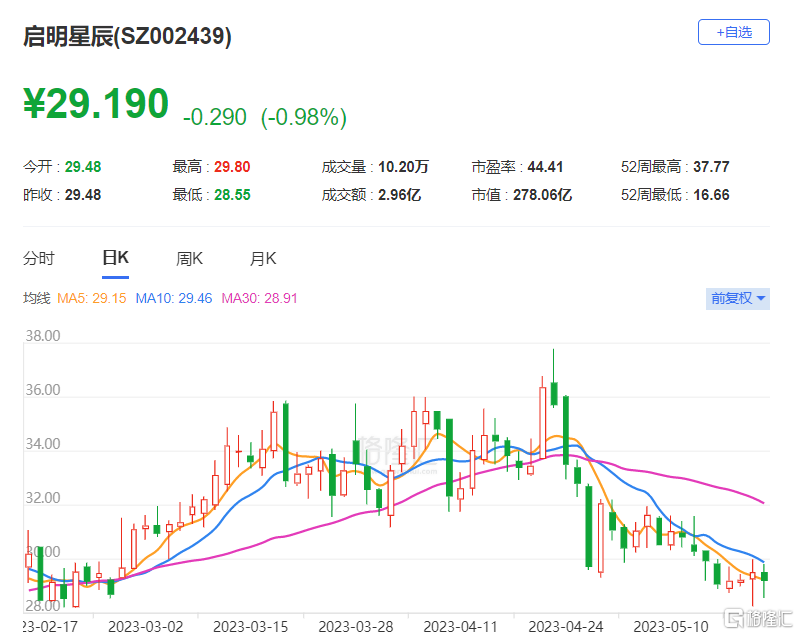Click the 市盈率 value 44.41
The image size is (799, 635).
545,167
